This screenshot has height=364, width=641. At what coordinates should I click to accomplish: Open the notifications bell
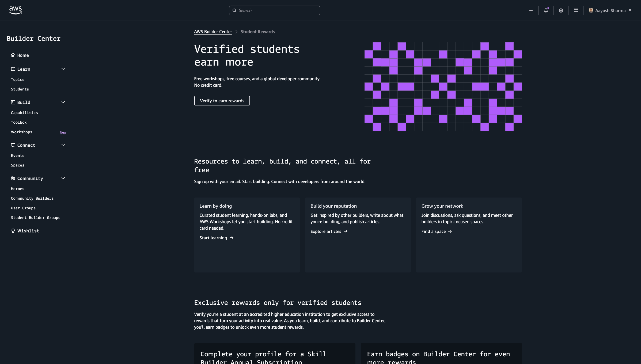(546, 10)
